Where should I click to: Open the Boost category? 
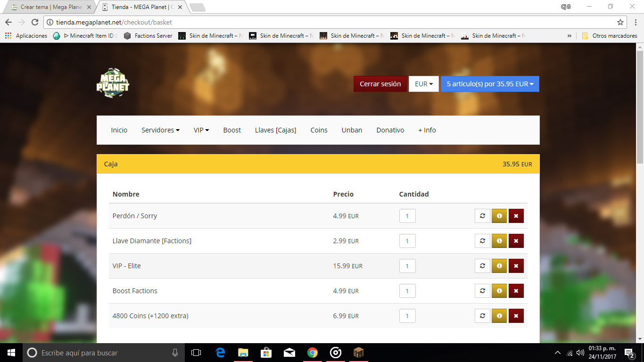(232, 130)
